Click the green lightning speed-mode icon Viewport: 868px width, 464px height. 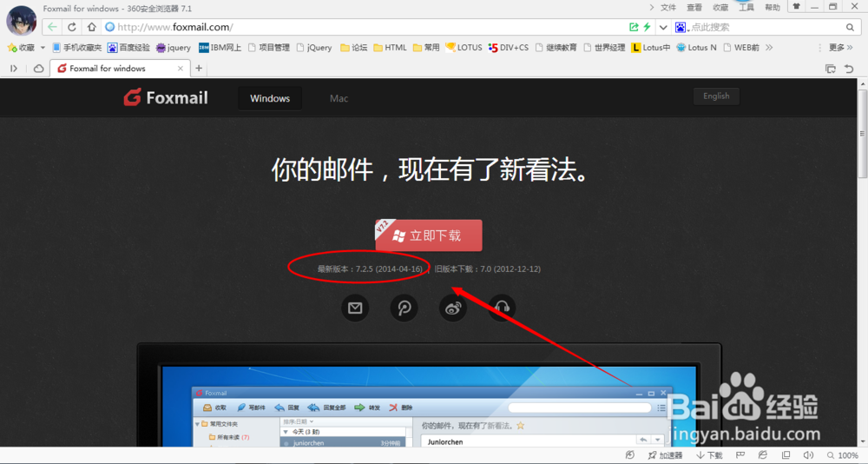(647, 27)
